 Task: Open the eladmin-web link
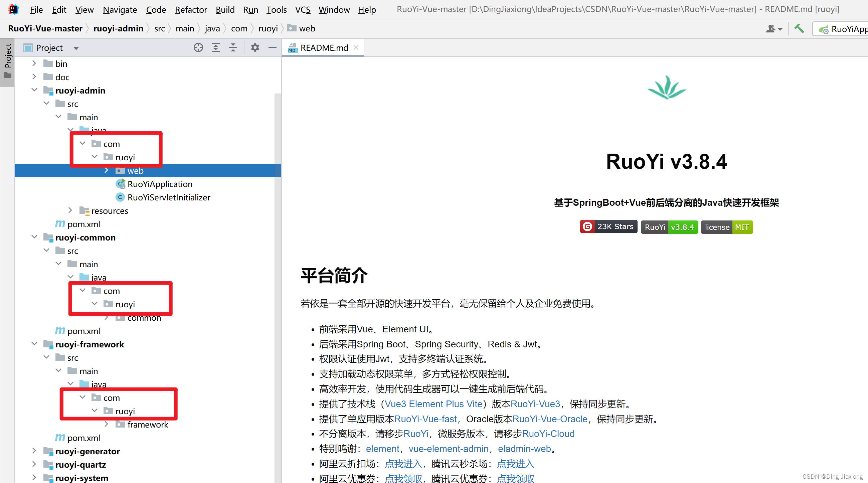click(x=524, y=449)
